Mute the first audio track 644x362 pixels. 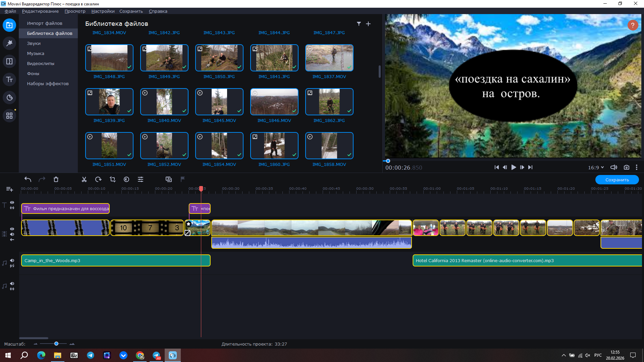12,260
